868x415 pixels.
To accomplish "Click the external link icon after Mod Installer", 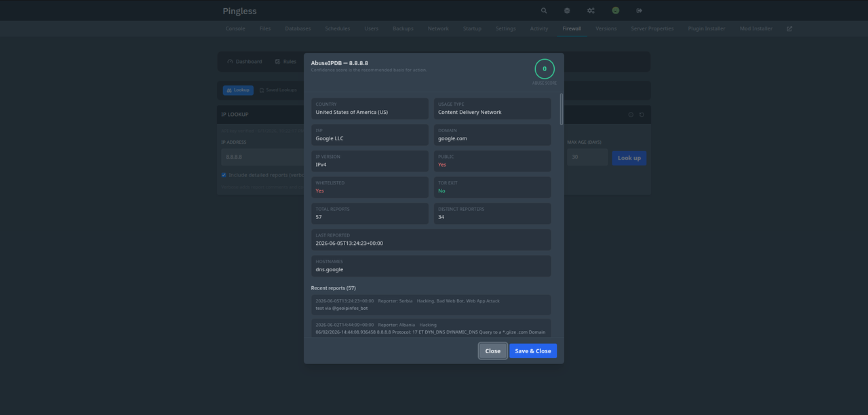I will (789, 28).
